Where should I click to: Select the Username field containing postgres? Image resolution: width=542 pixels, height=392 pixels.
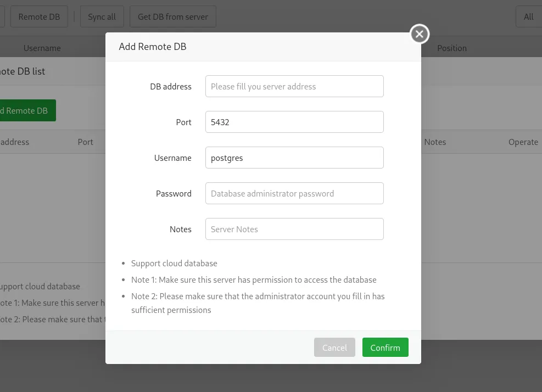pyautogui.click(x=294, y=158)
